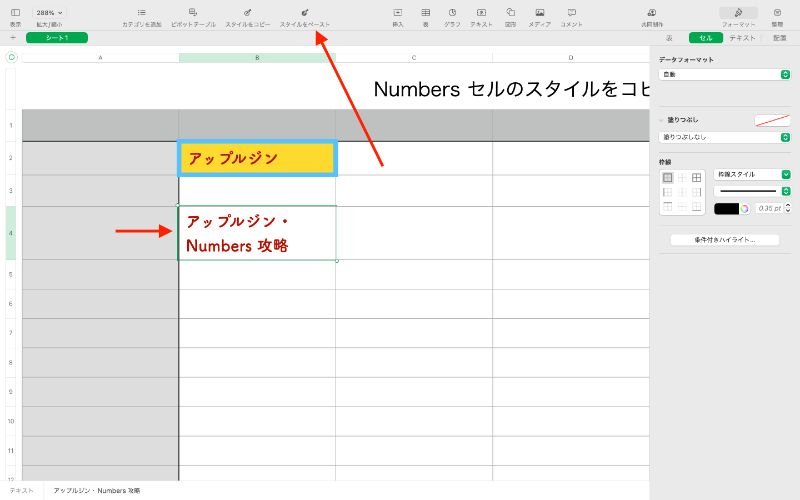Click the table title 'Numbers セルのスタイルをコピ'
The image size is (800, 500).
point(511,89)
